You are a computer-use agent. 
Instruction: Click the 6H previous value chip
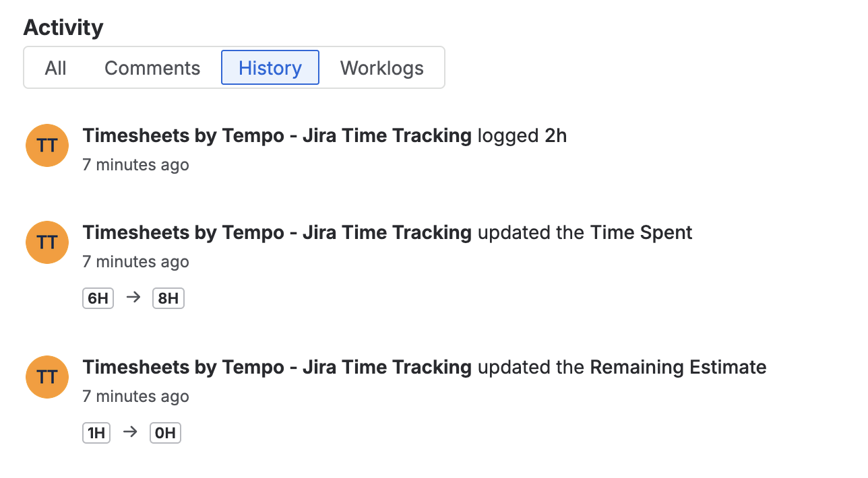(x=98, y=298)
